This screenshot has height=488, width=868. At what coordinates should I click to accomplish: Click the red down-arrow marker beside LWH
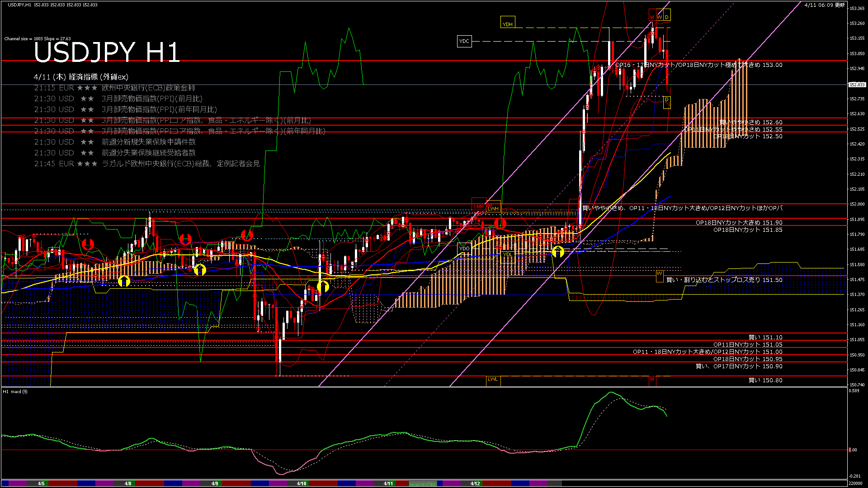[500, 223]
